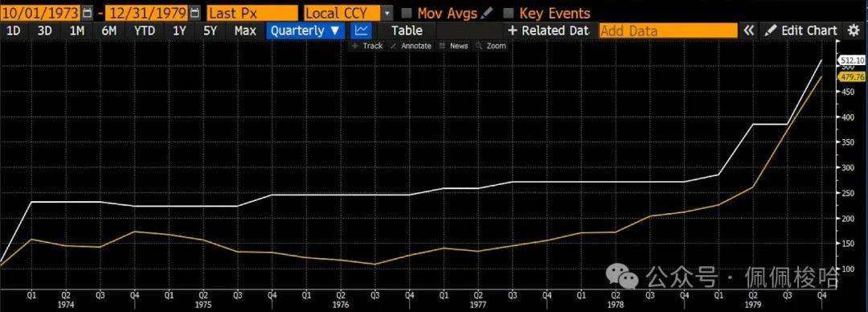Screen dimensions: 868x312
Task: Switch to Table view
Action: coord(407,31)
